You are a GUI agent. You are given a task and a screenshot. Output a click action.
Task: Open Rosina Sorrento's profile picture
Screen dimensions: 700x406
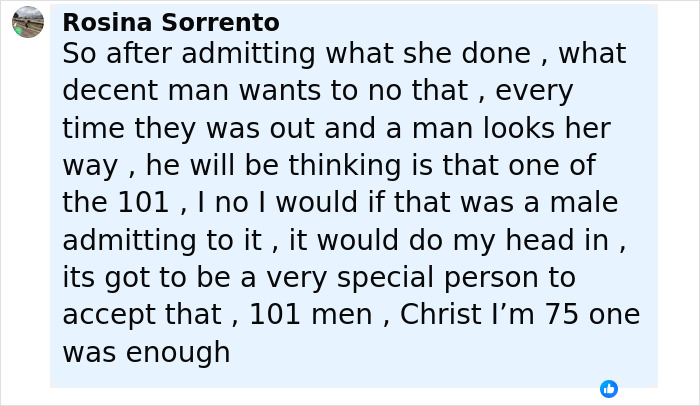(28, 22)
